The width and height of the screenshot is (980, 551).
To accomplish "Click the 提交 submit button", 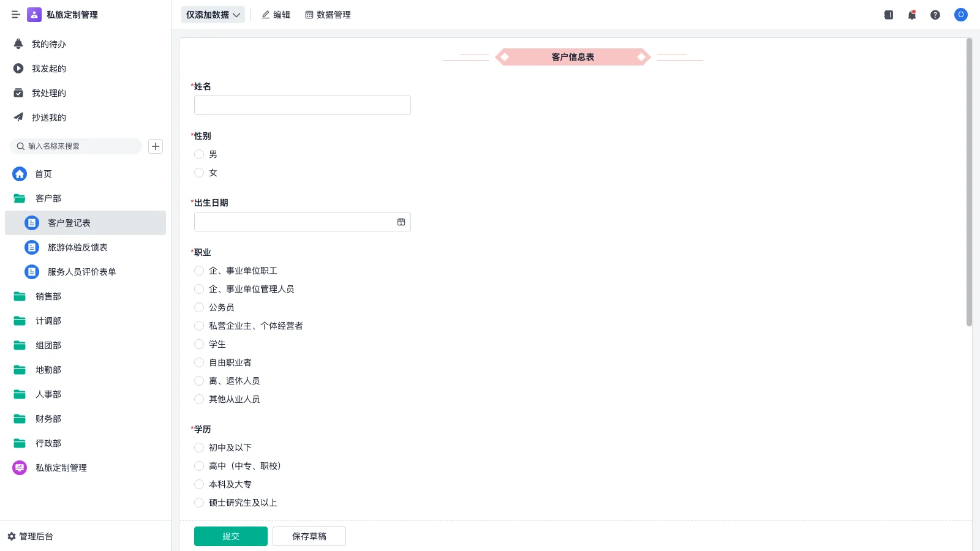I will [x=230, y=536].
